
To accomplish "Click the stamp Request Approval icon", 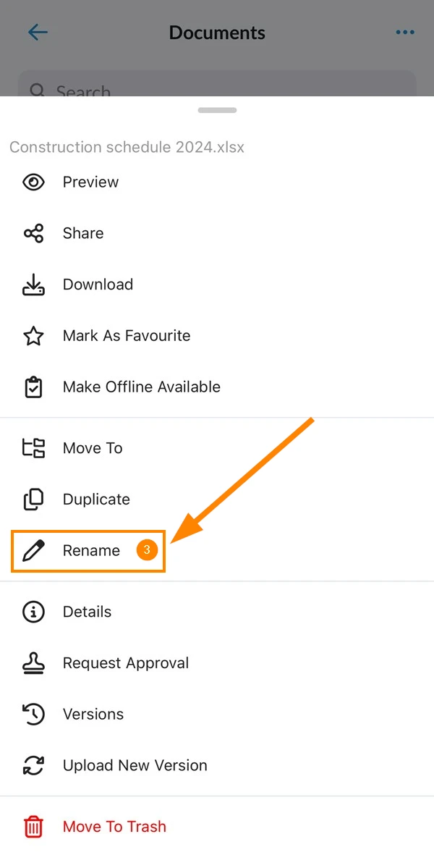I will (34, 663).
